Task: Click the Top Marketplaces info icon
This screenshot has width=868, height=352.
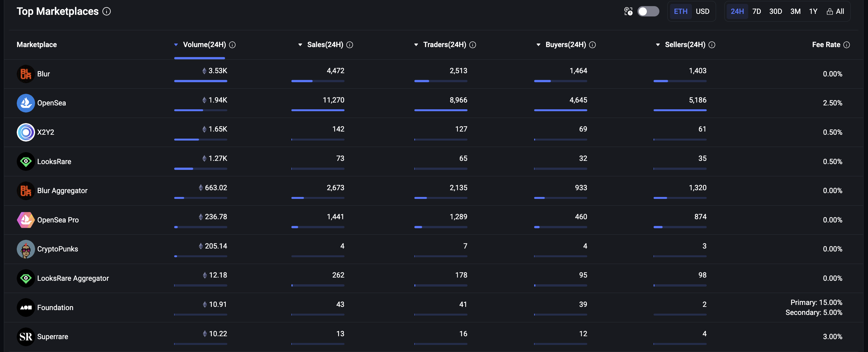Action: click(x=107, y=12)
